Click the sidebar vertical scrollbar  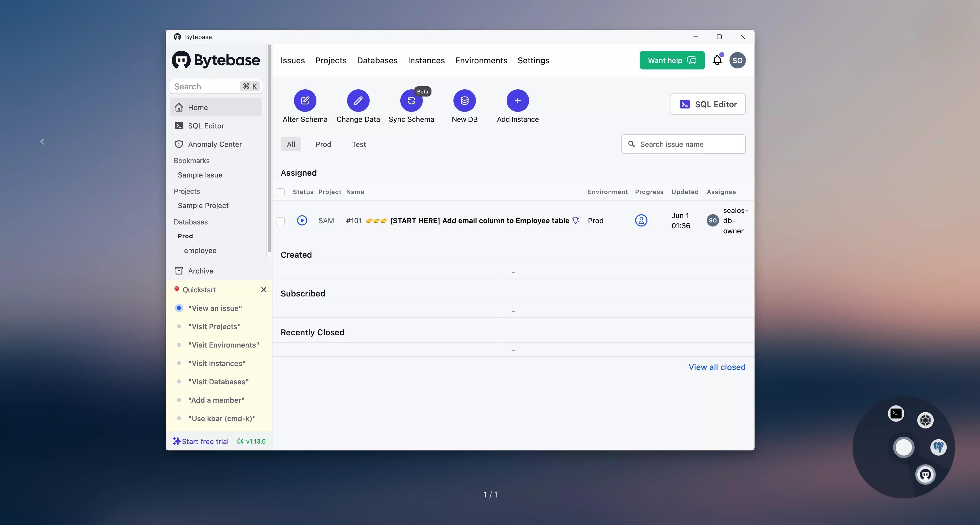tap(269, 148)
